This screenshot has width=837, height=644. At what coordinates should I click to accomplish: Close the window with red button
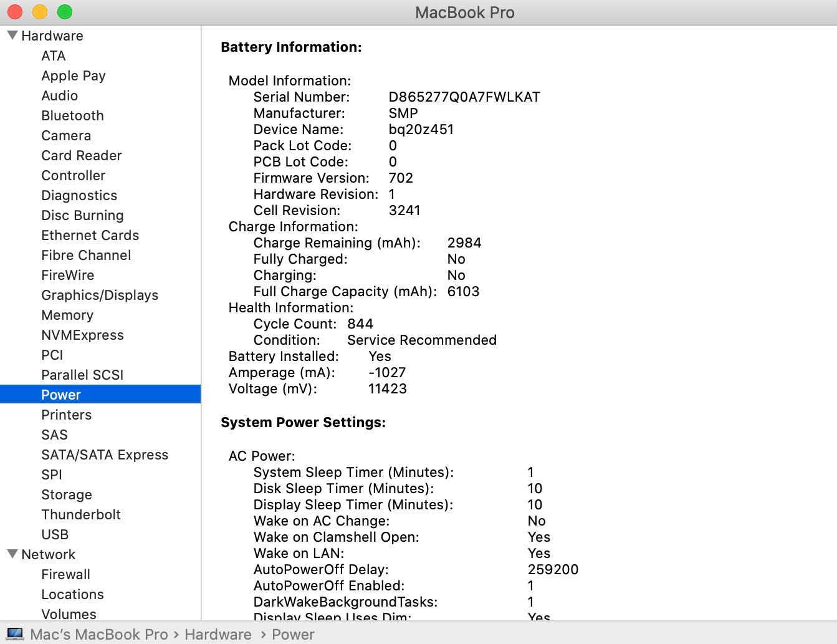coord(15,12)
